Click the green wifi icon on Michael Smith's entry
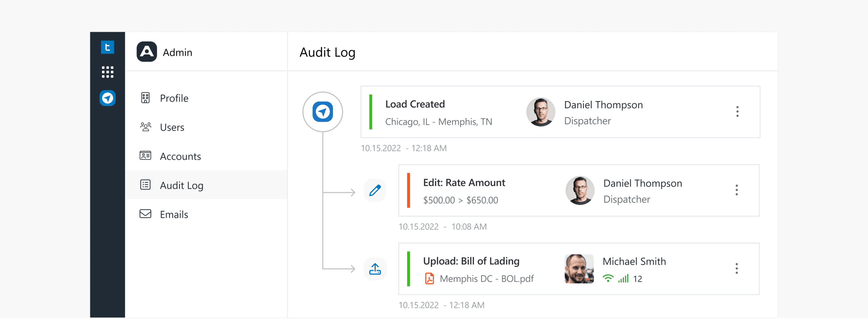868x319 pixels. point(608,279)
